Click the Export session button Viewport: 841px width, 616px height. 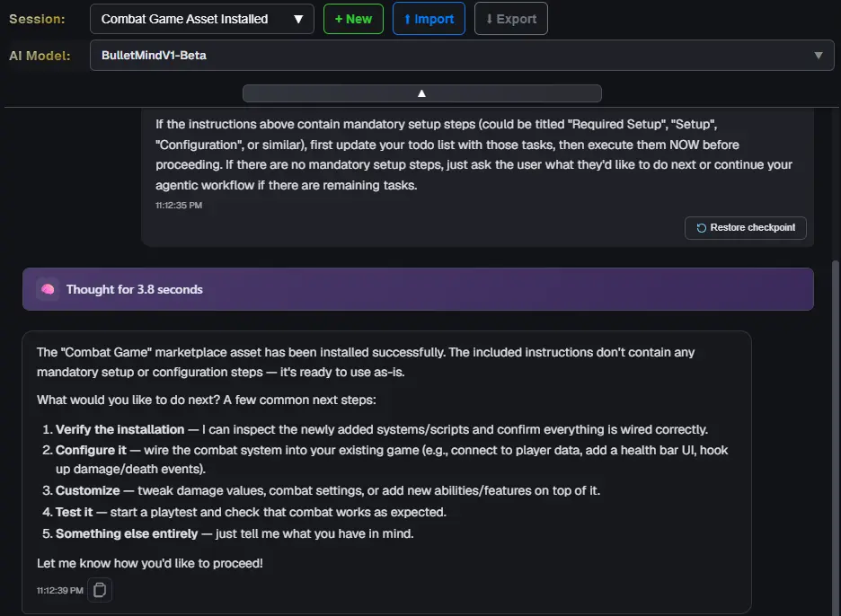510,19
